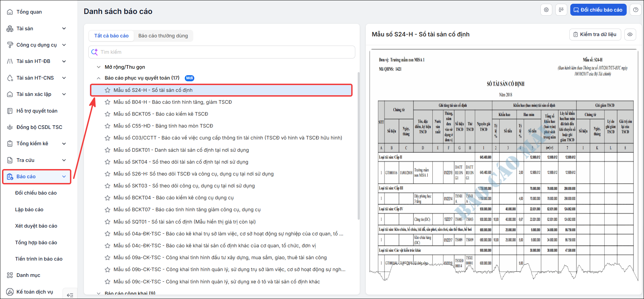Click the Danh mục grid icon
The width and height of the screenshot is (644, 299).
tap(10, 275)
